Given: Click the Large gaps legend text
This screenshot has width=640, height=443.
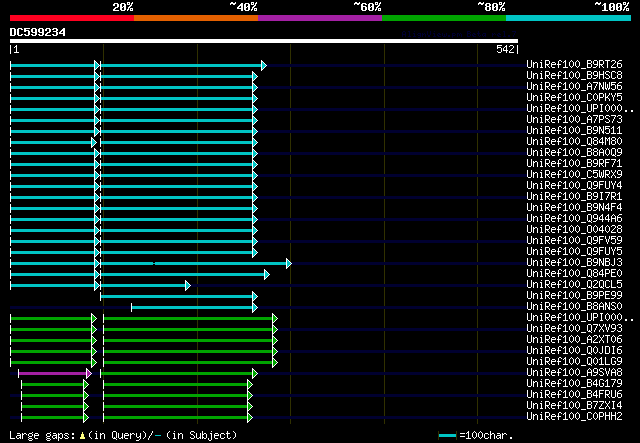Looking at the screenshot, I should pos(42,435).
